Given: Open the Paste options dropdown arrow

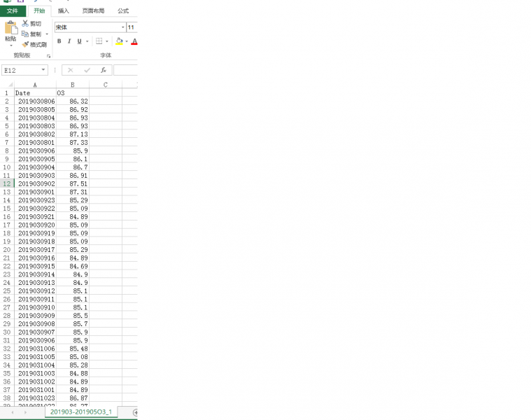Looking at the screenshot, I should point(10,45).
